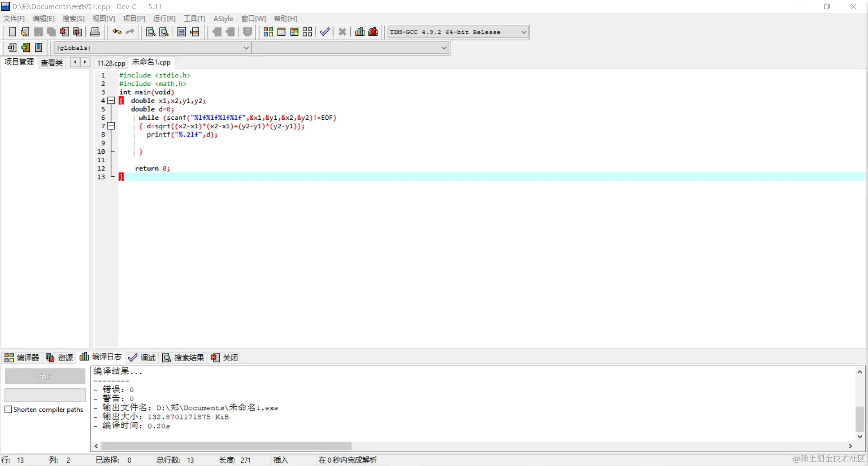Open an existing file from toolbar

pyautogui.click(x=25, y=32)
